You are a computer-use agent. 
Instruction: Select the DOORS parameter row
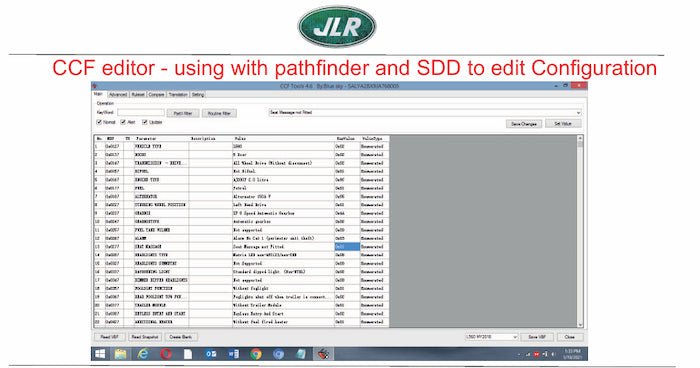(242, 155)
